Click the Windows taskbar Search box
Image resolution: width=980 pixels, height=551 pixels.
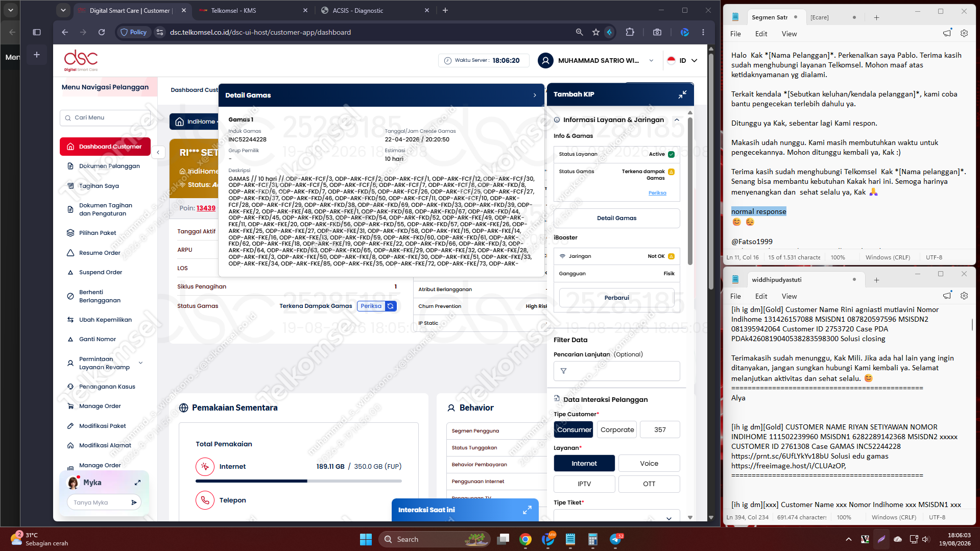pos(434,539)
